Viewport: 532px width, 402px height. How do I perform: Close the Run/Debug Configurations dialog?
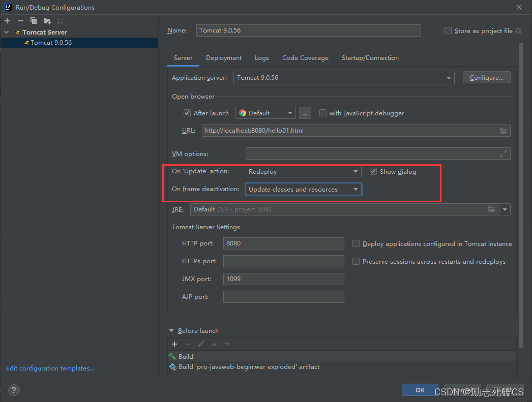519,7
